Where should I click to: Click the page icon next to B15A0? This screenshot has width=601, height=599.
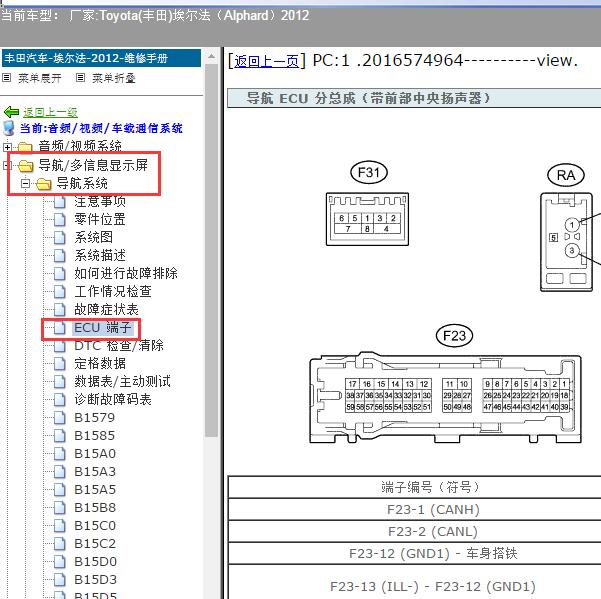59,454
